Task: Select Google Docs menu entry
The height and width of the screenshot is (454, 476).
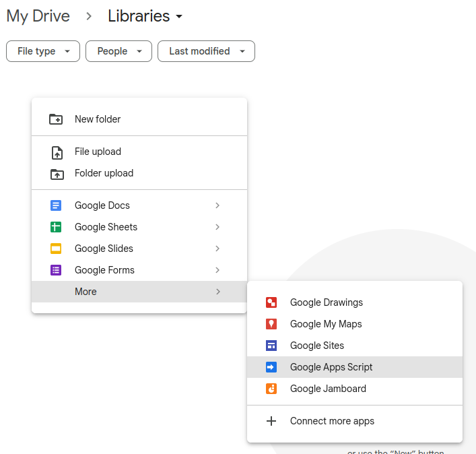Action: (x=139, y=205)
